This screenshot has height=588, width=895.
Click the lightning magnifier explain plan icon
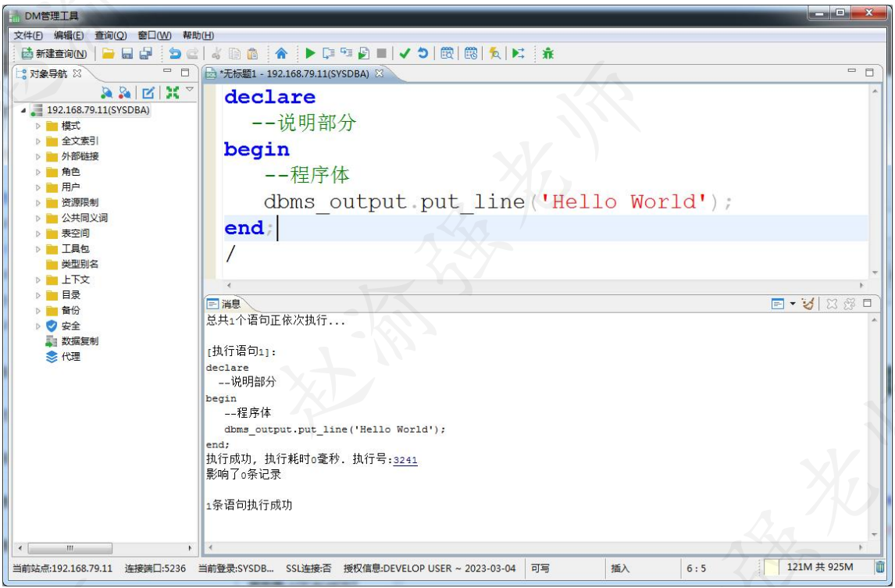[x=494, y=54]
